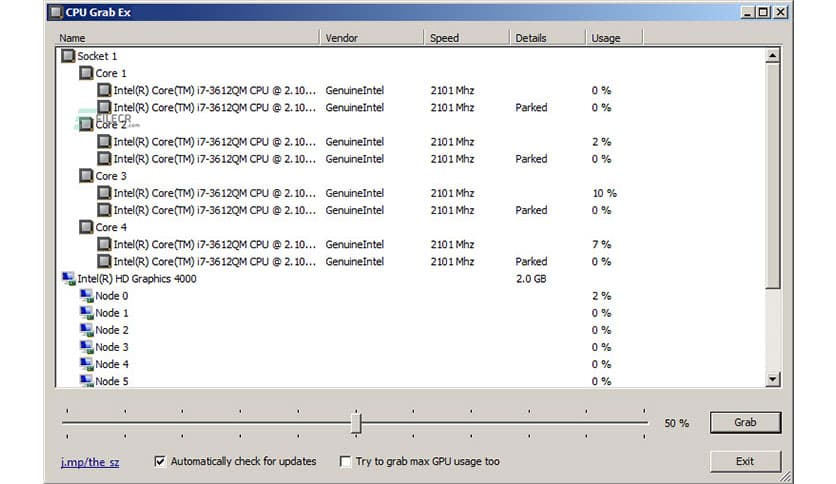The image size is (836, 484).
Task: Click the Node 0 display icon
Action: pos(86,296)
